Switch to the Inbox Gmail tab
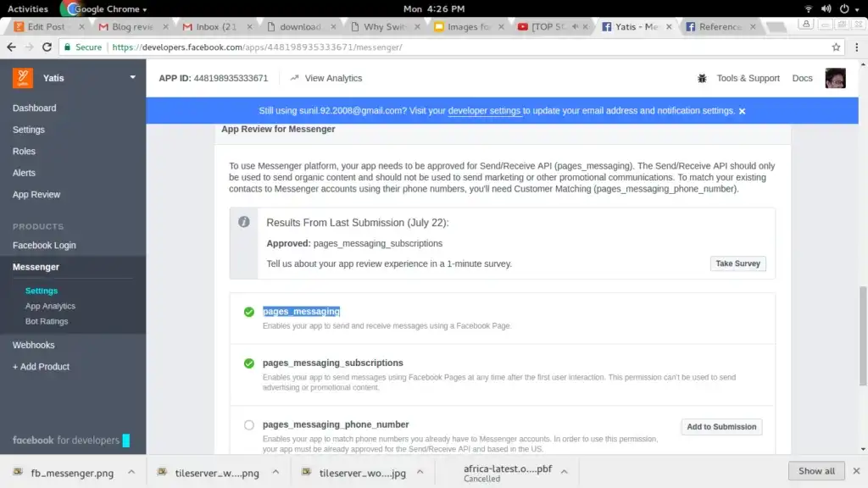The width and height of the screenshot is (868, 488). click(x=212, y=27)
